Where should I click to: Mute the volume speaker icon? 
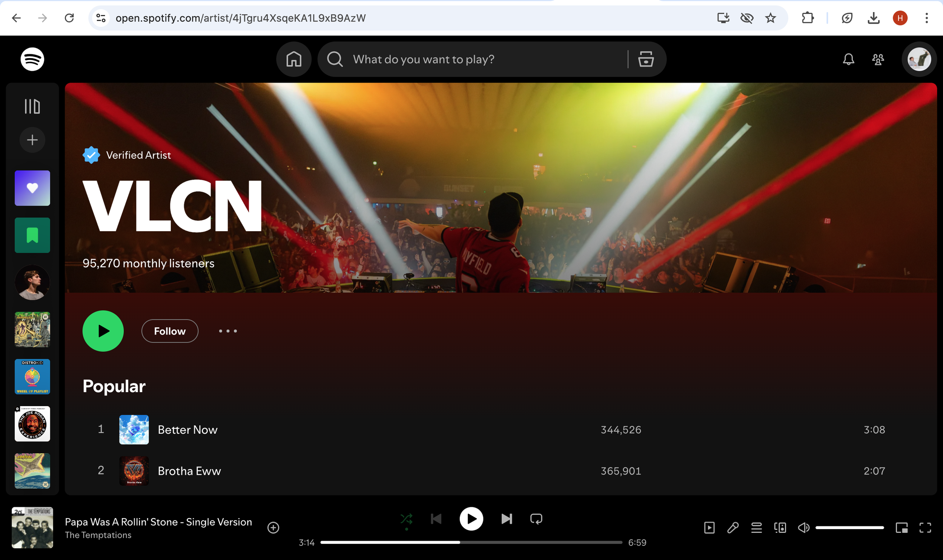803,528
